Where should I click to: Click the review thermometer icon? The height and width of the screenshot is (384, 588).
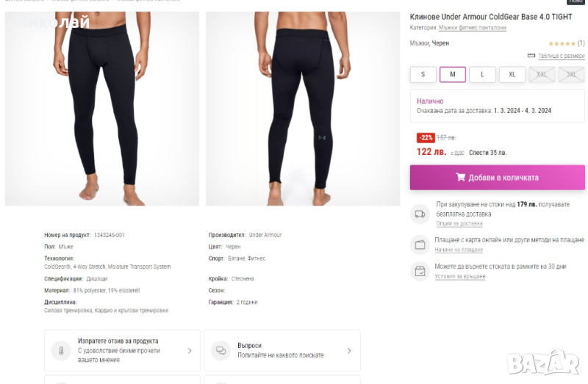[x=57, y=350]
